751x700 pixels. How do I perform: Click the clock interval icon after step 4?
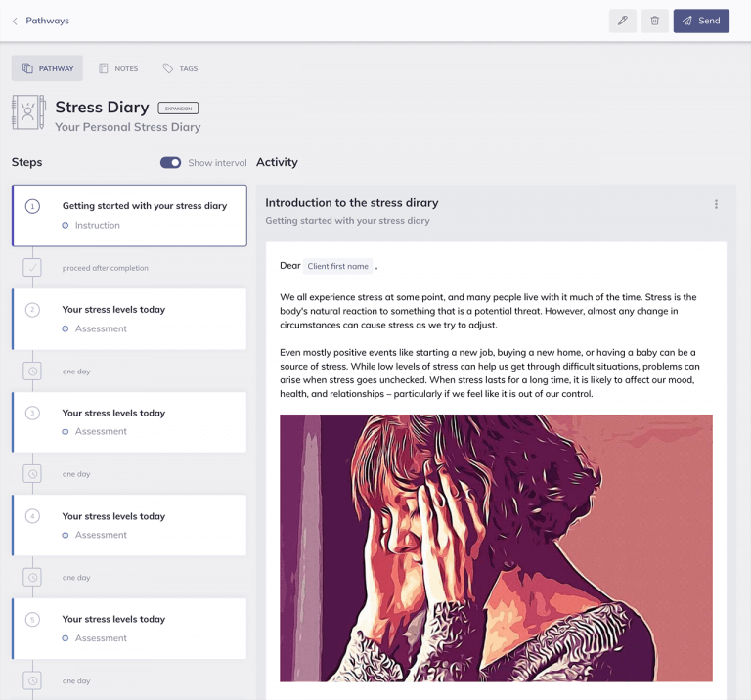pyautogui.click(x=32, y=577)
